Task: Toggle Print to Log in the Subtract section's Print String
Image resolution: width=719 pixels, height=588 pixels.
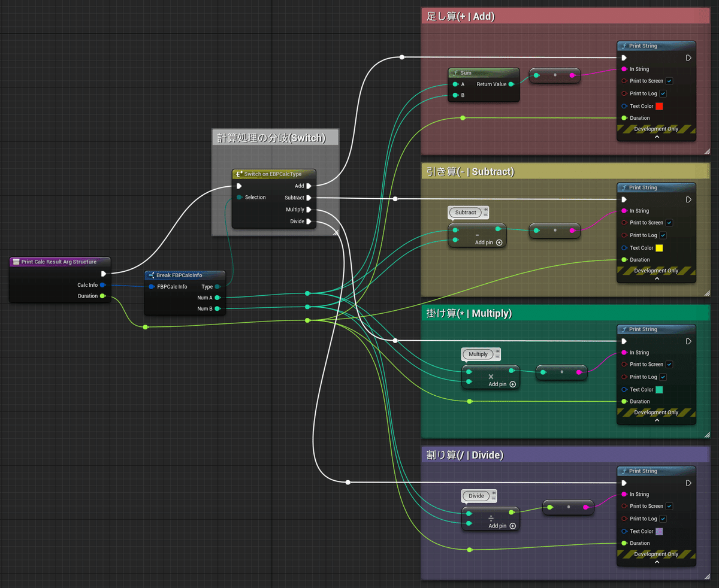Action: pyautogui.click(x=663, y=235)
